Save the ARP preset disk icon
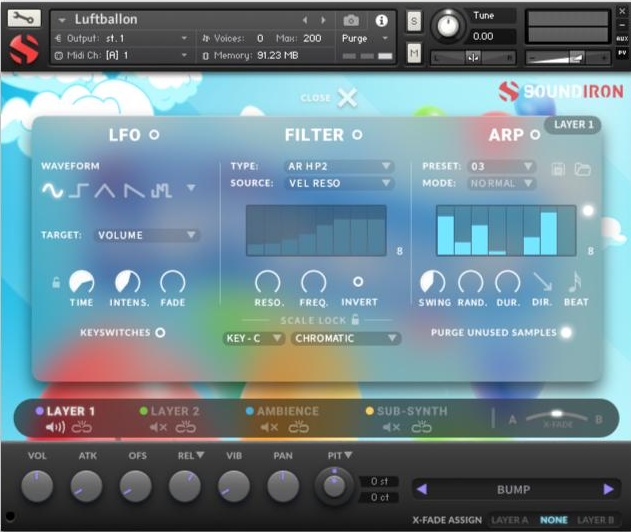 tap(558, 169)
